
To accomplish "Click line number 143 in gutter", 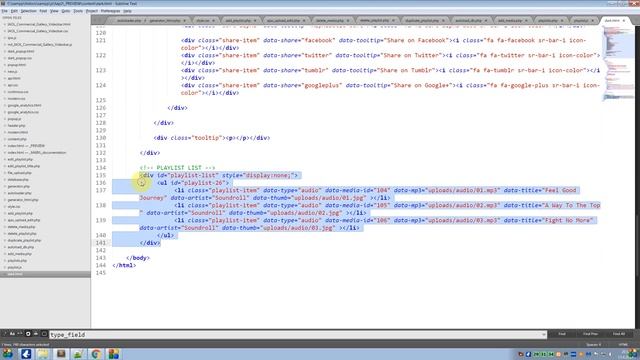I will click(x=100, y=258).
